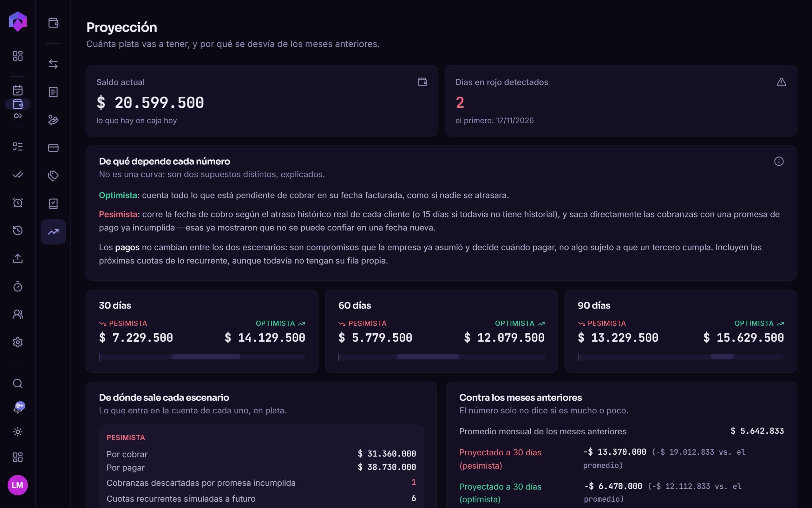Screen dimensions: 812x508
Task: Open the credit card icon in second sidebar
Action: point(53,148)
